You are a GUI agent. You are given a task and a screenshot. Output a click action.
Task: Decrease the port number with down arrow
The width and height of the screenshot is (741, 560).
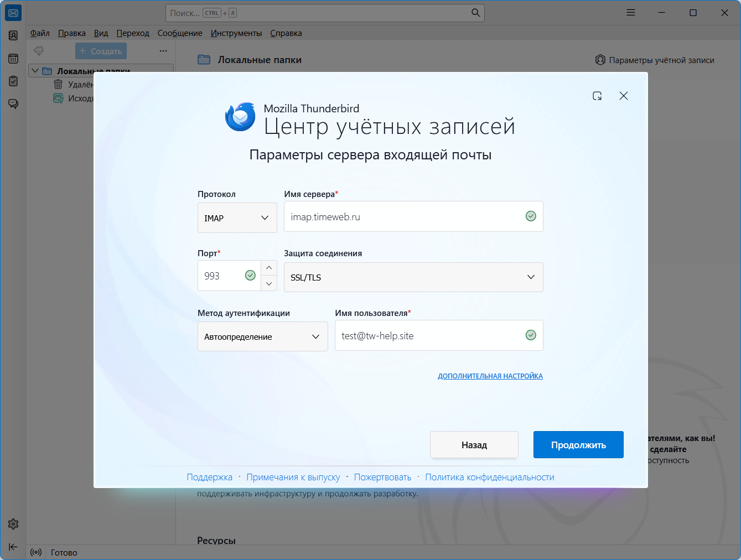(269, 283)
